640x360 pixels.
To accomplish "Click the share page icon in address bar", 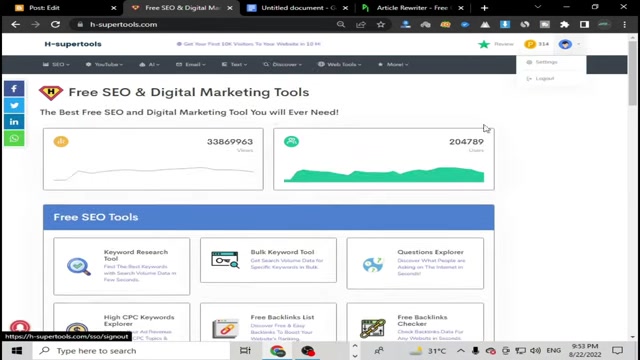I will (x=361, y=24).
